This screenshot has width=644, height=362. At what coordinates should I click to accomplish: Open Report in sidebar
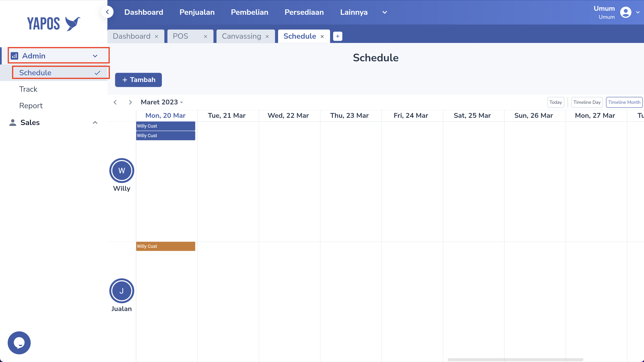coord(31,106)
